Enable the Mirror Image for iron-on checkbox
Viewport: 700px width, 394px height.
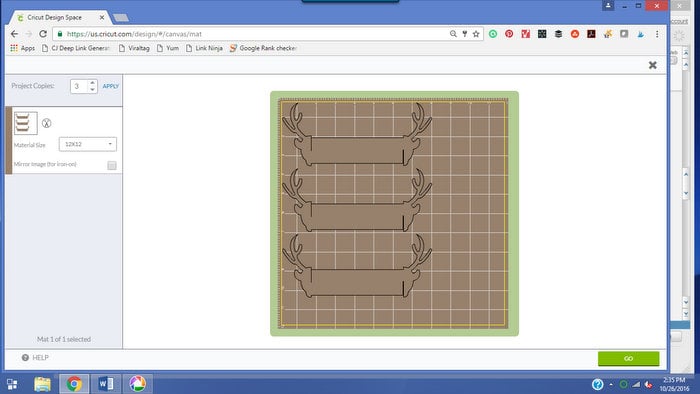pyautogui.click(x=112, y=166)
